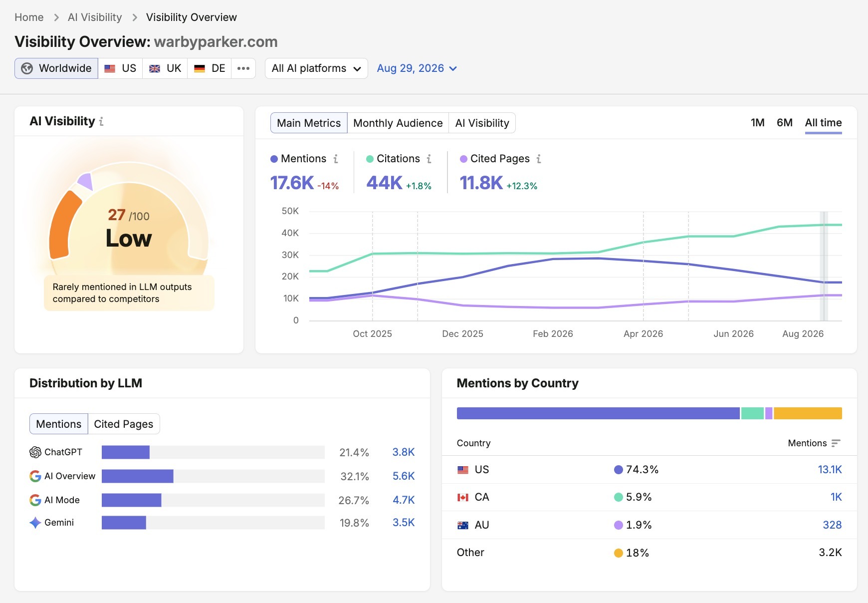Click the UK flag in region selector
Image resolution: width=868 pixels, height=603 pixels.
tap(155, 68)
